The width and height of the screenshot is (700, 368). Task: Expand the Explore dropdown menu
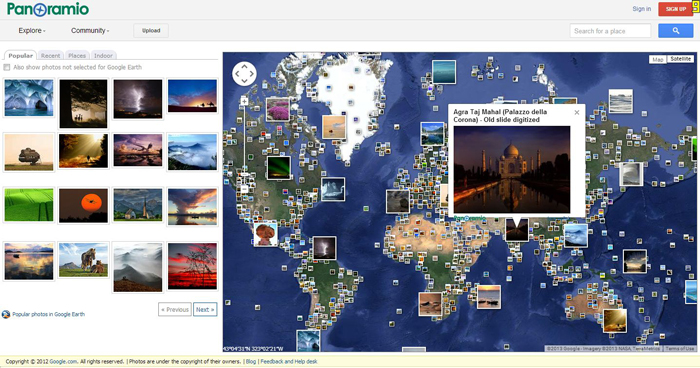(32, 30)
